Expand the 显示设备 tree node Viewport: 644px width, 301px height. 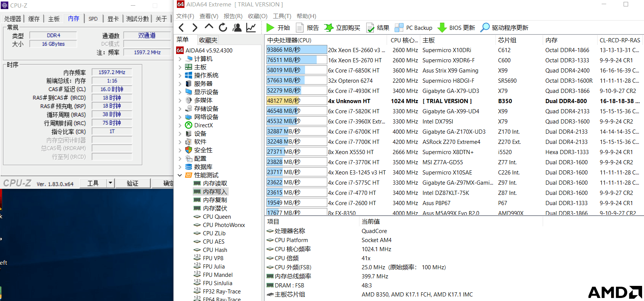click(180, 92)
